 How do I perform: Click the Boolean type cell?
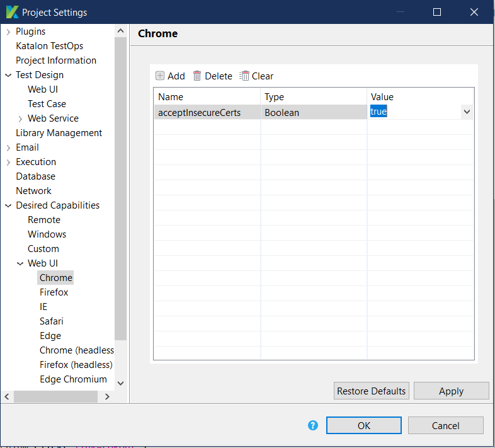[x=314, y=113]
